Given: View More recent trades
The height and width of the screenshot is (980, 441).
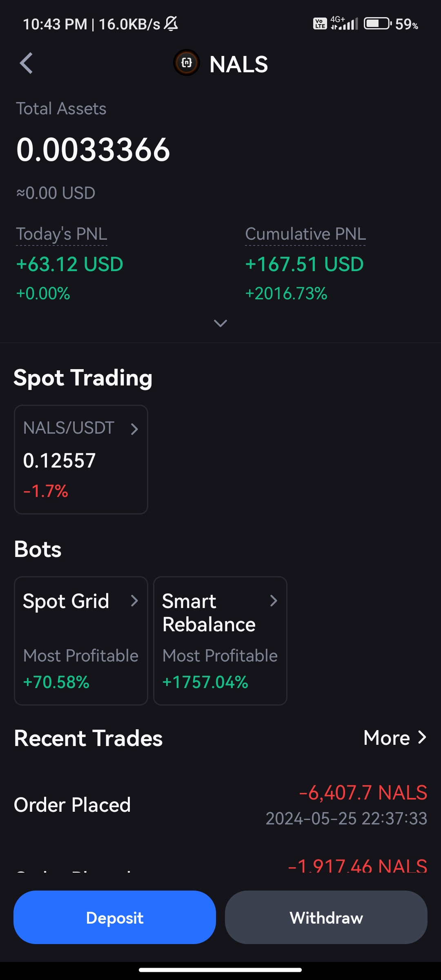Looking at the screenshot, I should pyautogui.click(x=395, y=738).
